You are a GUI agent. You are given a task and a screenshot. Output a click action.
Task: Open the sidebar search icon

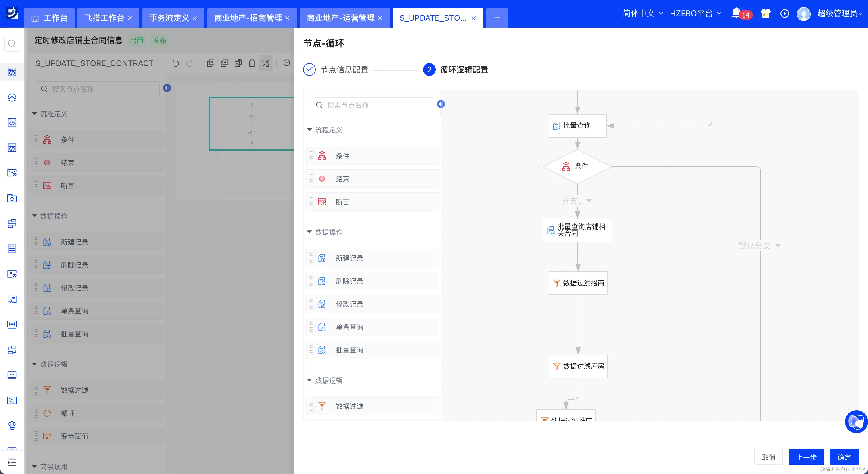(12, 43)
